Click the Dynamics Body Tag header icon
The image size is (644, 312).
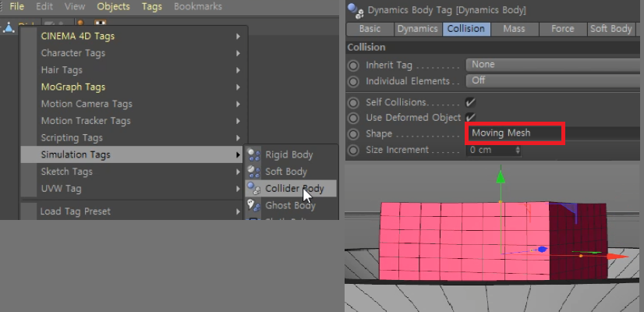coord(356,10)
